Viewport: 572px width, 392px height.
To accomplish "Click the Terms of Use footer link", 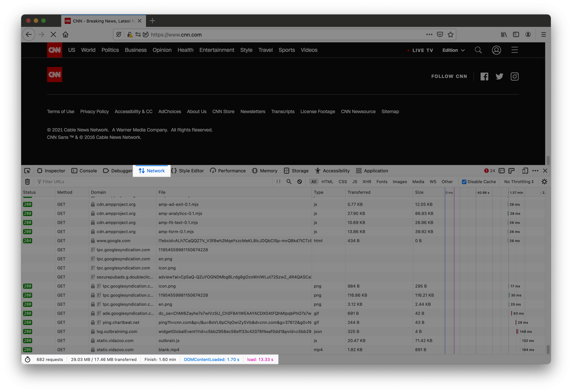I will [x=61, y=112].
